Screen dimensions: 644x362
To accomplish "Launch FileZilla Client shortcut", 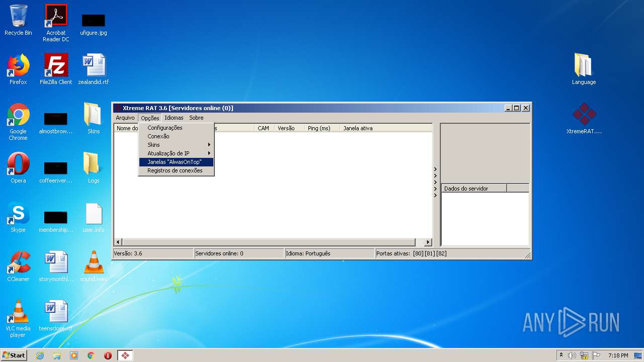I will 56,69.
